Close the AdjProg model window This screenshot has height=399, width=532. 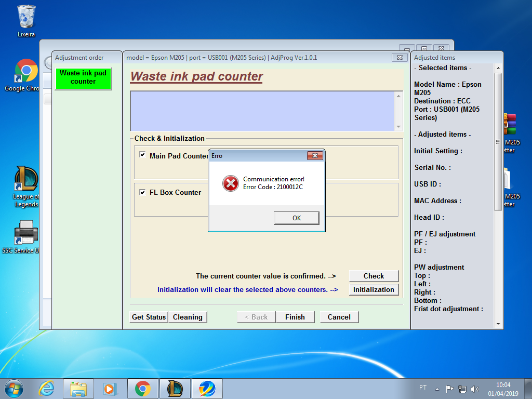click(x=400, y=57)
